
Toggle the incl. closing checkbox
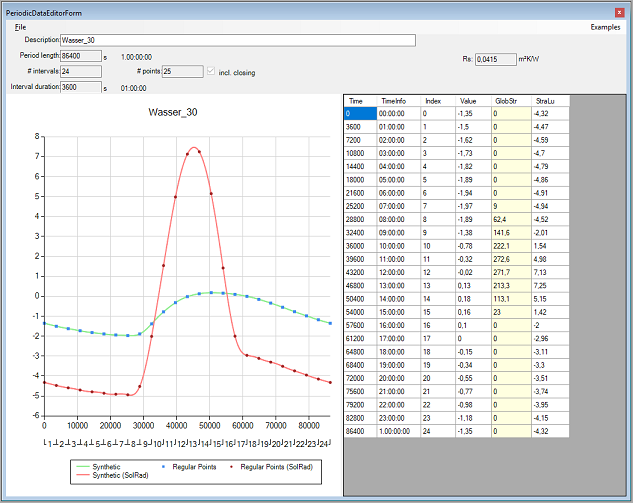tap(210, 71)
